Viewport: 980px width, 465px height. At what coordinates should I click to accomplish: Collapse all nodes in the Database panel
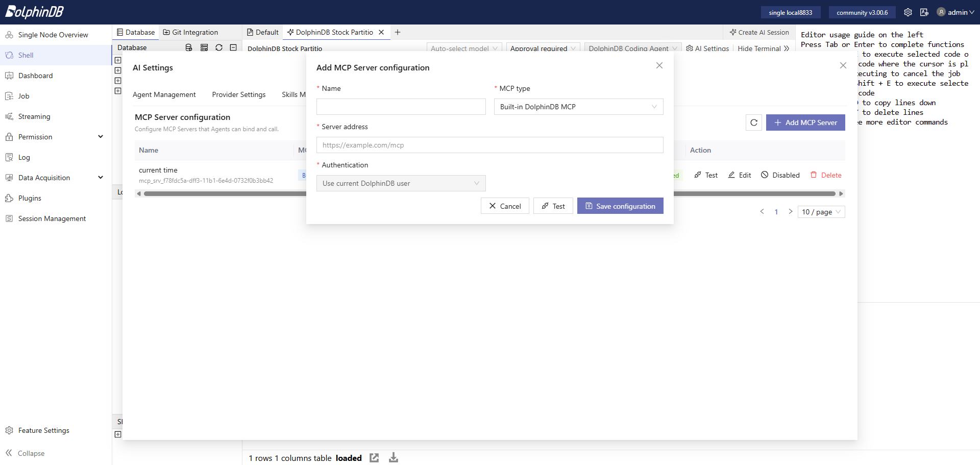pos(233,47)
